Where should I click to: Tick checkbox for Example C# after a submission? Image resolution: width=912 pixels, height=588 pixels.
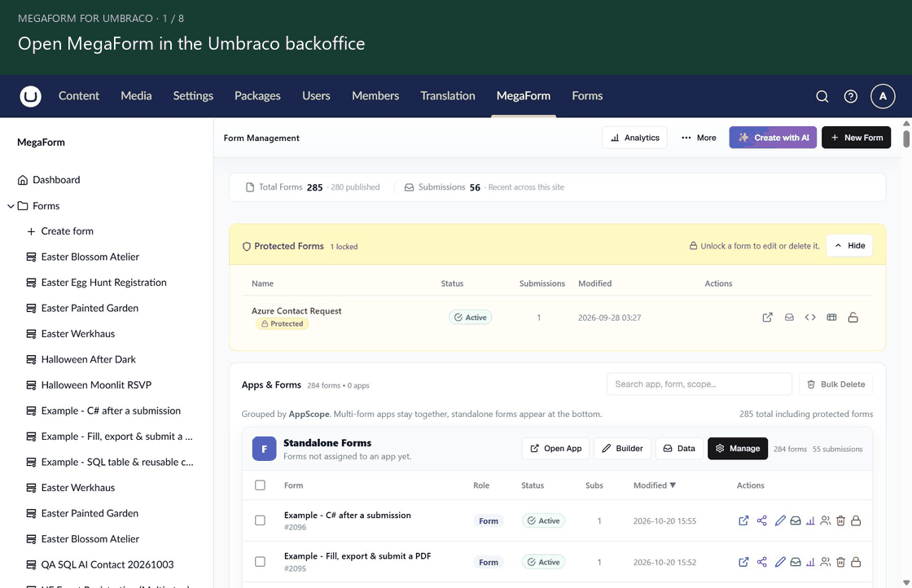[x=260, y=520]
